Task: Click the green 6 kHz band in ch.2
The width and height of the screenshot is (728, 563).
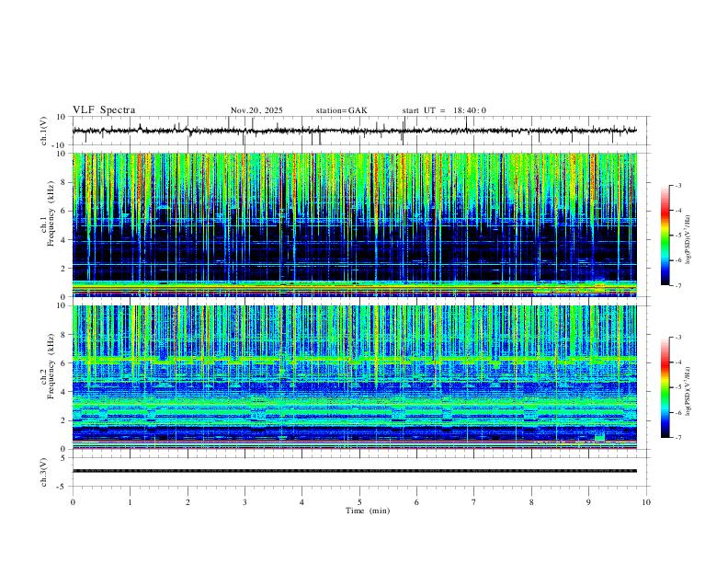Action: pyautogui.click(x=354, y=360)
